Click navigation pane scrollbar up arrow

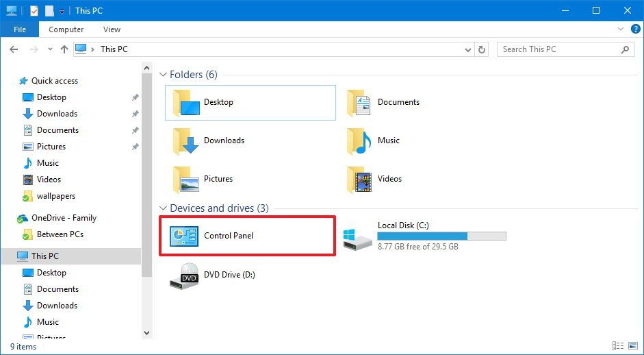146,67
